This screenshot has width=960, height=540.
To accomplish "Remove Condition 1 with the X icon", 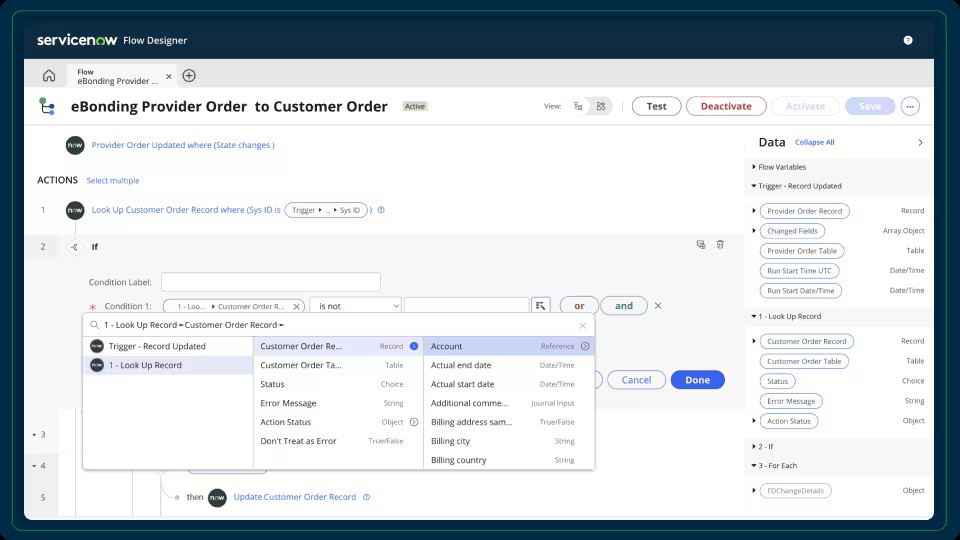I will click(x=657, y=306).
